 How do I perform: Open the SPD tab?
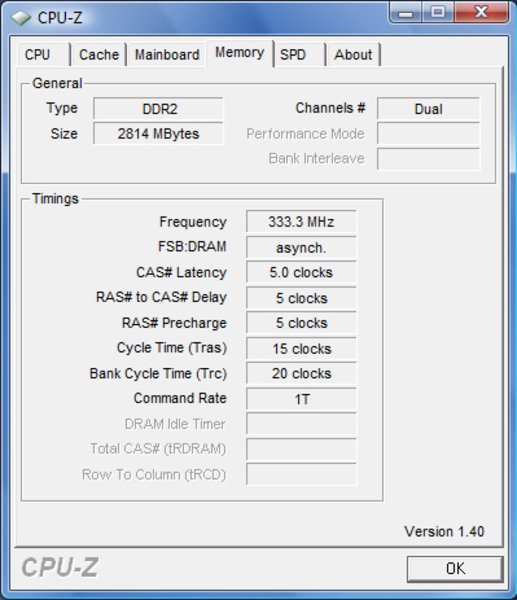click(x=300, y=55)
